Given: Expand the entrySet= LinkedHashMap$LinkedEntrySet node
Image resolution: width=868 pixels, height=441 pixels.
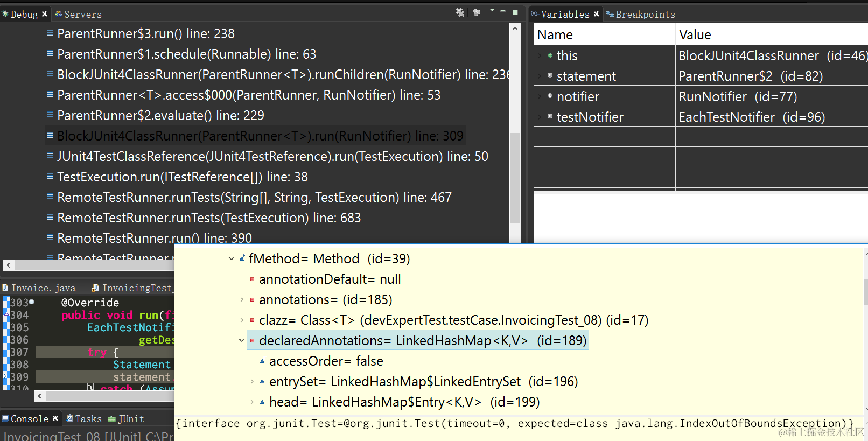Looking at the screenshot, I should (252, 382).
